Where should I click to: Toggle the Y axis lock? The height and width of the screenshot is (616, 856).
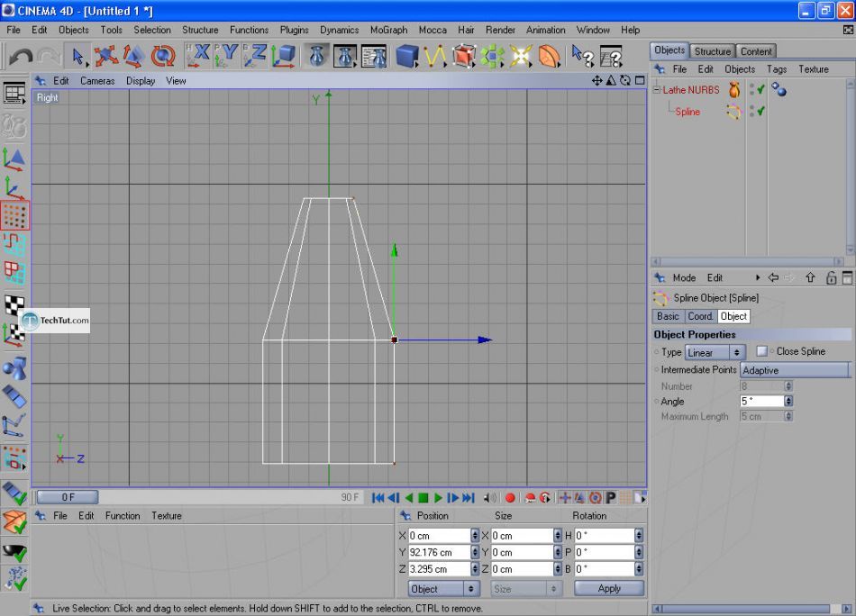point(226,55)
